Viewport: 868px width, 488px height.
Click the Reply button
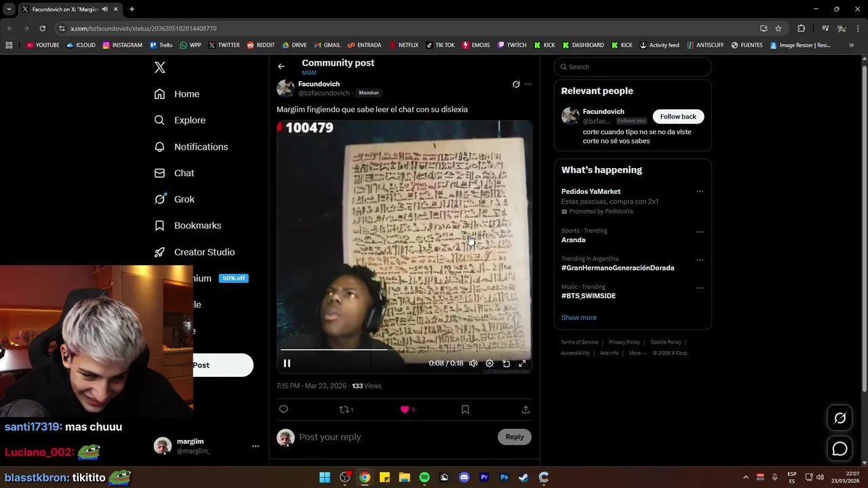point(515,437)
